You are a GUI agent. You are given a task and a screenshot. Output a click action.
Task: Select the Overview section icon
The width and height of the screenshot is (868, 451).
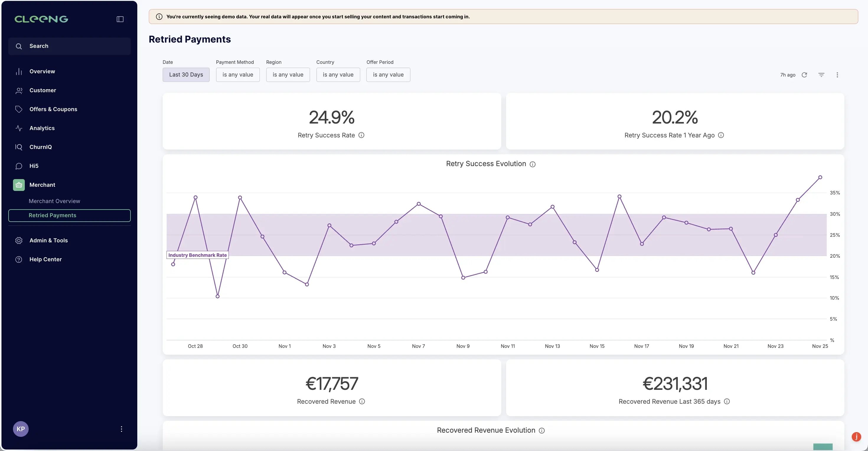19,71
